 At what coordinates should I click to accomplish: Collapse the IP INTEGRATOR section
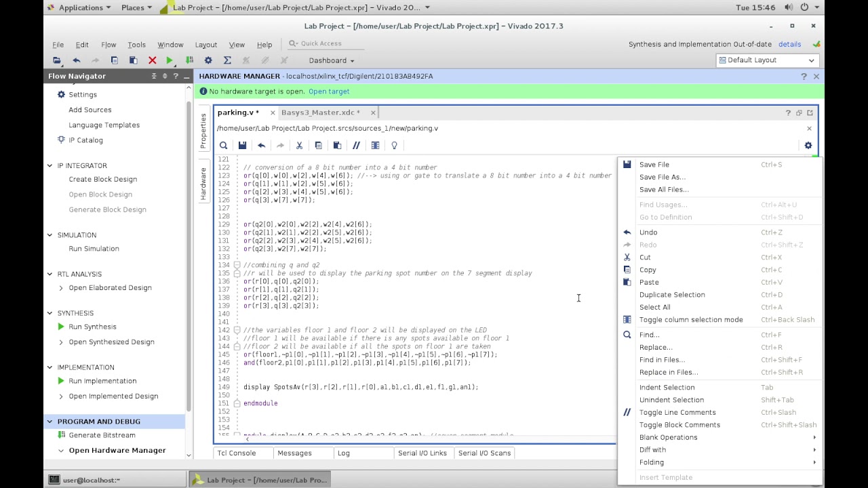click(x=50, y=165)
